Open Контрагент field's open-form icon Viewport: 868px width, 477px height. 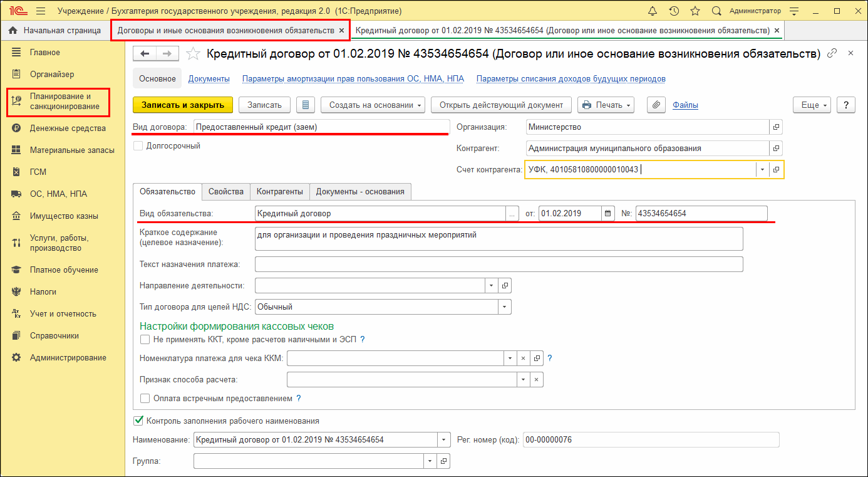click(x=777, y=149)
